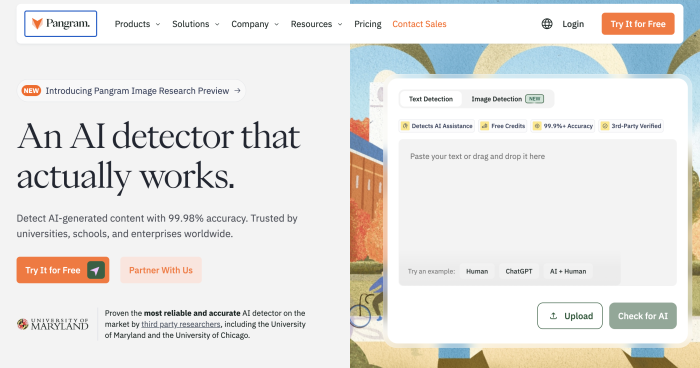Click the orange NEW badge in the announcement
This screenshot has width=700, height=368.
click(x=31, y=91)
